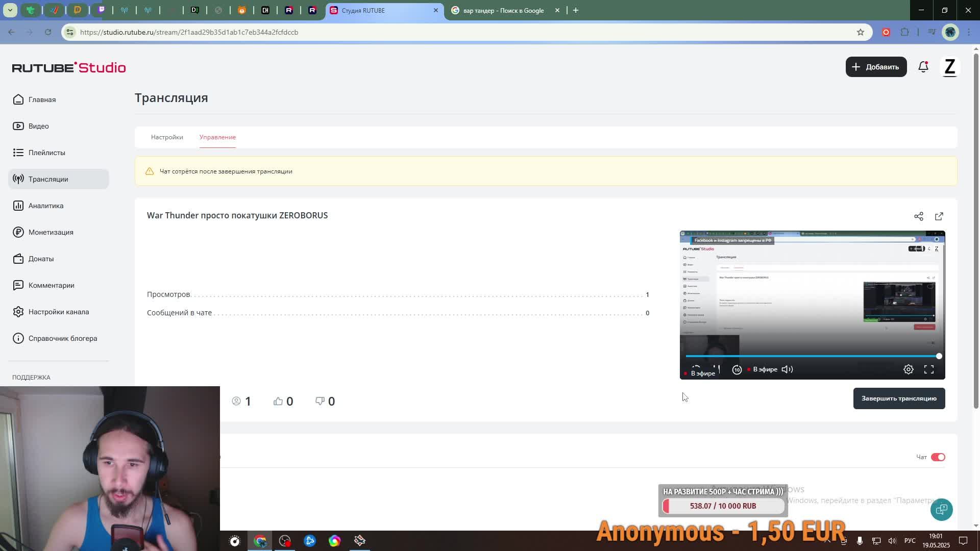Viewport: 980px width, 551px height.
Task: Open a new browser tab
Action: click(x=576, y=10)
